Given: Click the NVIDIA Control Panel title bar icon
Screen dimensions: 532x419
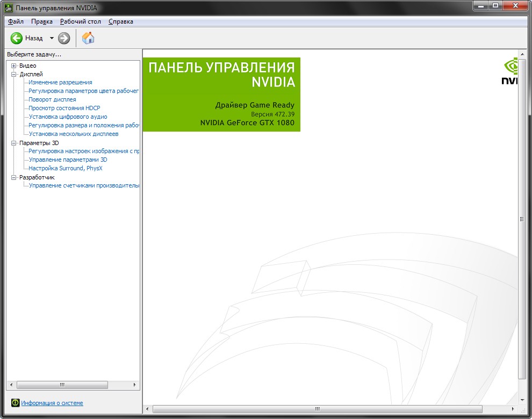Looking at the screenshot, I should [x=9, y=8].
